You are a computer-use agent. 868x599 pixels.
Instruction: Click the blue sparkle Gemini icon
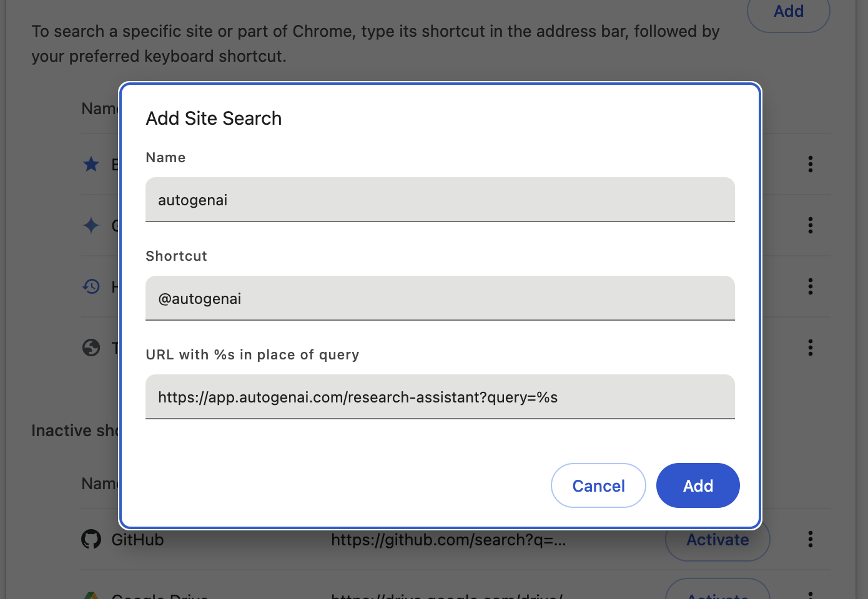point(91,225)
